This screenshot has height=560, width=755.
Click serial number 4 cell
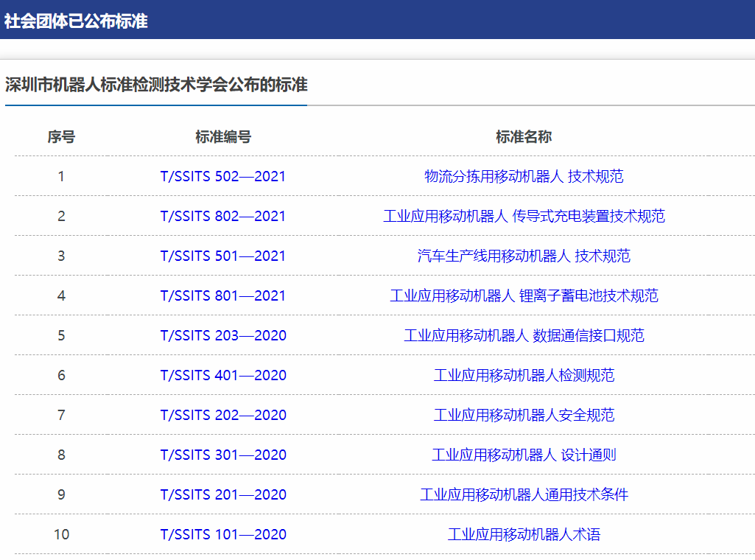(61, 295)
